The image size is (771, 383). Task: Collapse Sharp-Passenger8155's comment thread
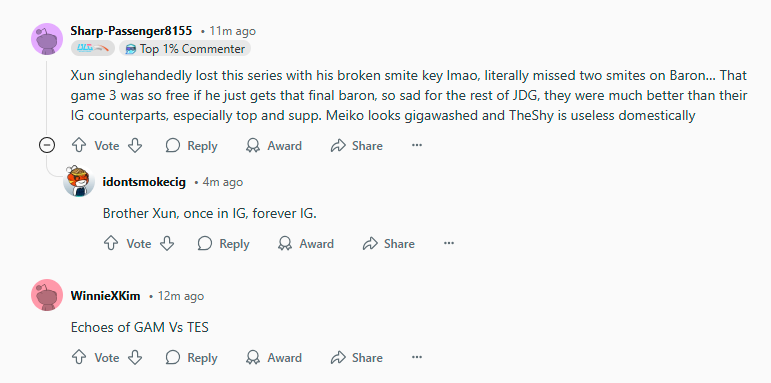click(x=47, y=146)
